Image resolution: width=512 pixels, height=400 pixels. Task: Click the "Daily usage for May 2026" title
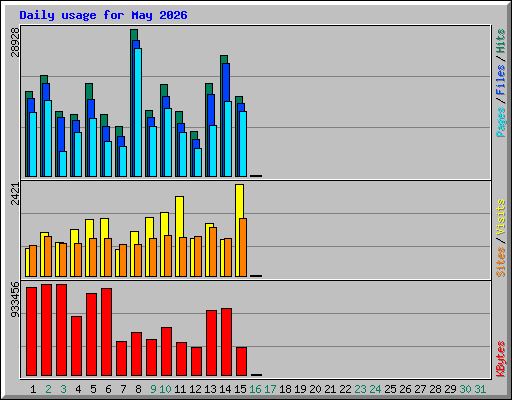point(103,15)
